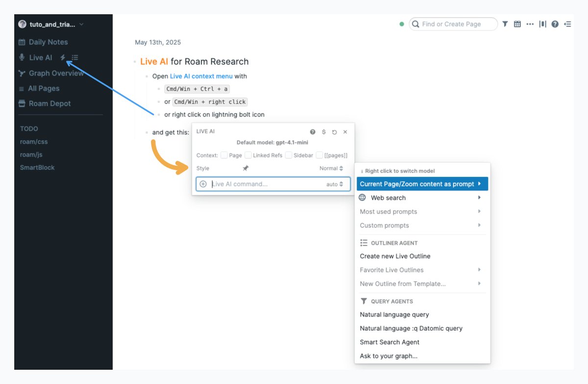Check the [[pages]] context checkbox
The image size is (588, 384).
tap(319, 155)
